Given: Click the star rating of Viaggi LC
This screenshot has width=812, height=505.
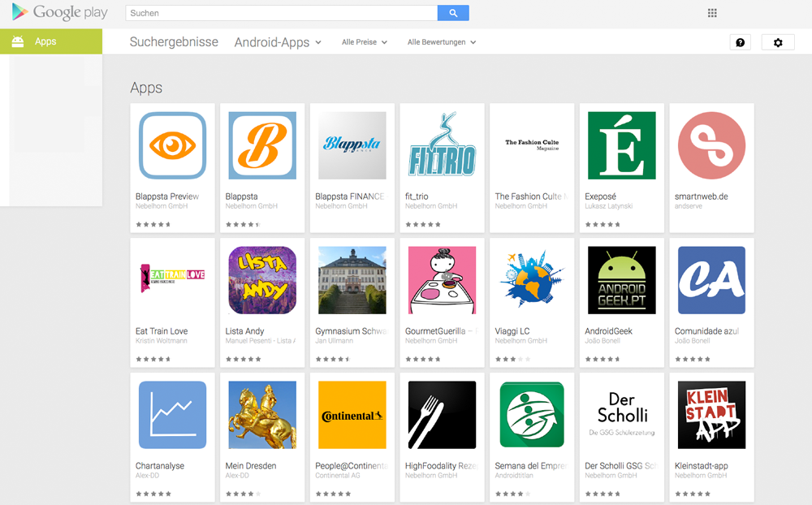Looking at the screenshot, I should [x=512, y=359].
